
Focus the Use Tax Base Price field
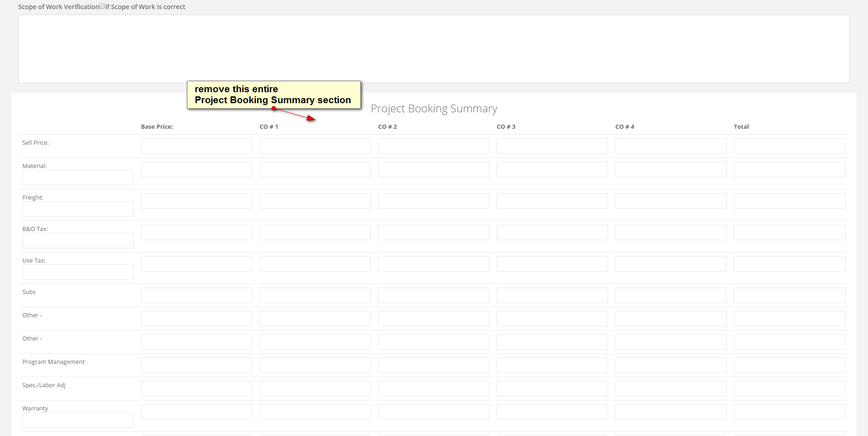coord(197,264)
